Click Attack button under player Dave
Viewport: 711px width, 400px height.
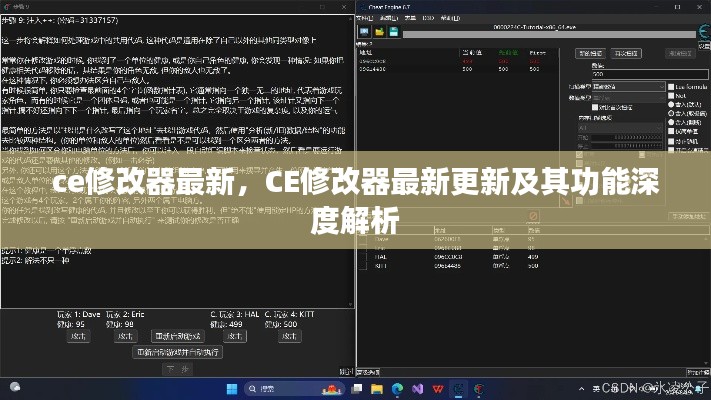click(78, 336)
